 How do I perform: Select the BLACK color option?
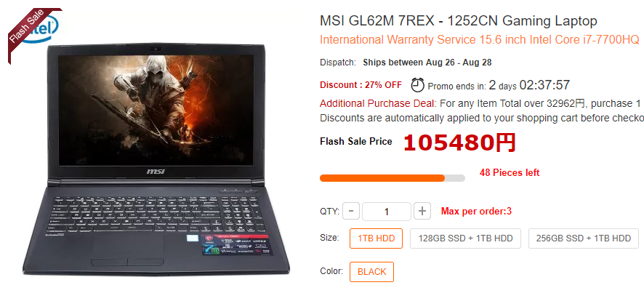pyautogui.click(x=371, y=272)
